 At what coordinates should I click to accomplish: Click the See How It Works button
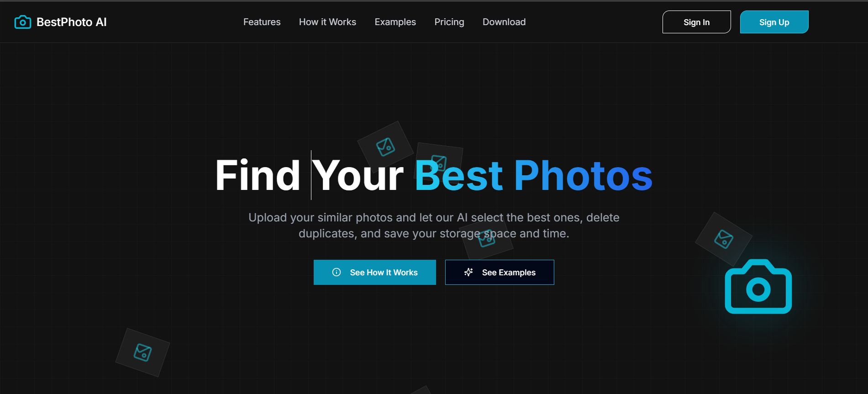375,272
